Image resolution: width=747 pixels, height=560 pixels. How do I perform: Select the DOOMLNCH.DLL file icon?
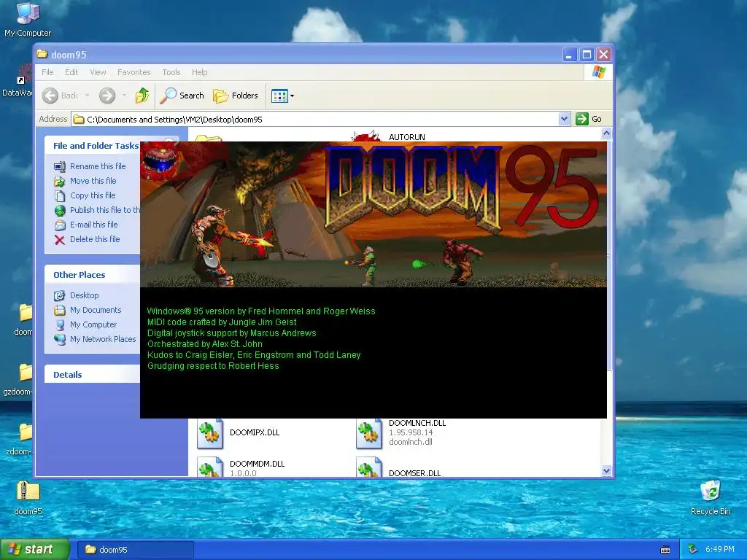click(x=369, y=433)
